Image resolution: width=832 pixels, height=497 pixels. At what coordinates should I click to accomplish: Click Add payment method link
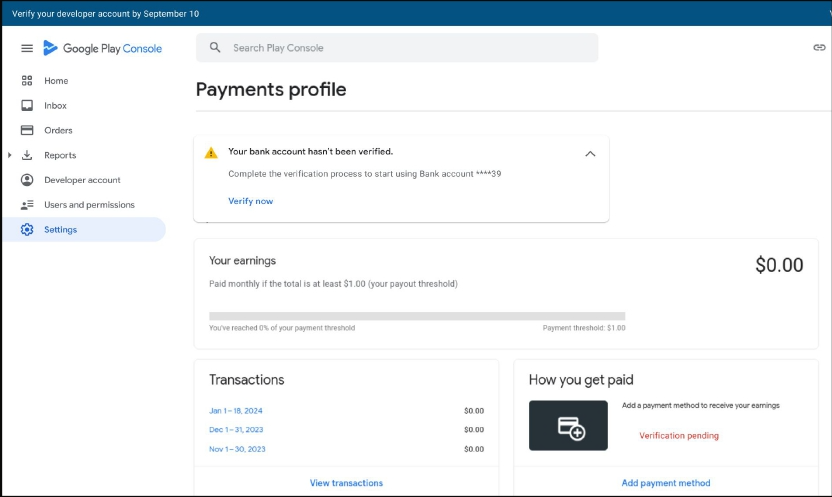coord(666,483)
